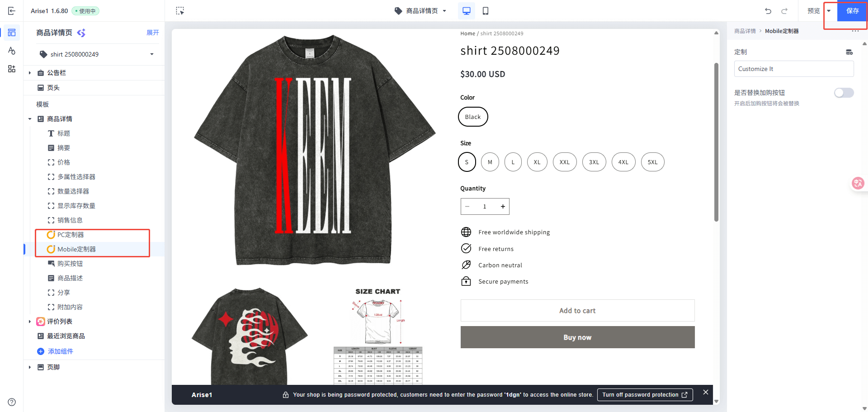Click the redo arrow icon

coord(784,11)
